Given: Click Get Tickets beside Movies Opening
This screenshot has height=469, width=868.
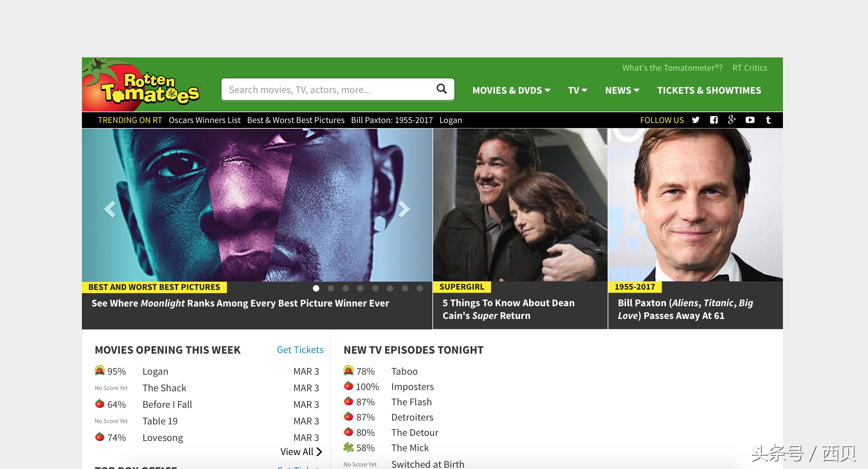Looking at the screenshot, I should coord(300,350).
